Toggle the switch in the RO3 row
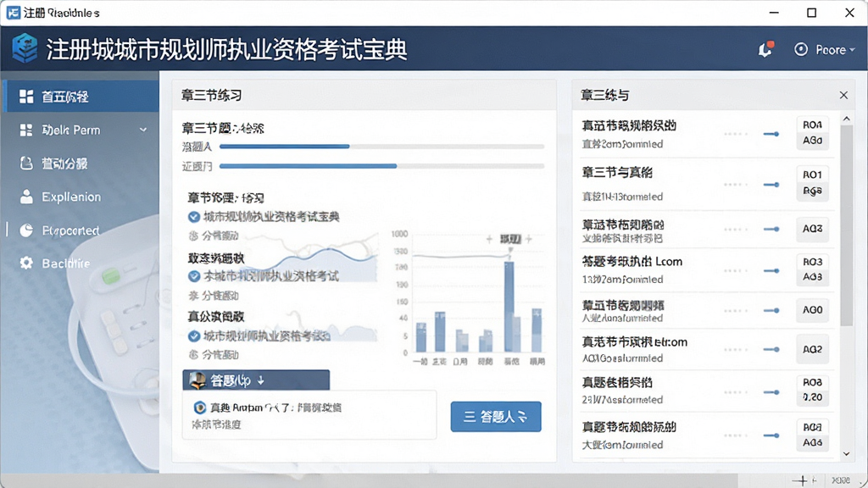 click(771, 270)
